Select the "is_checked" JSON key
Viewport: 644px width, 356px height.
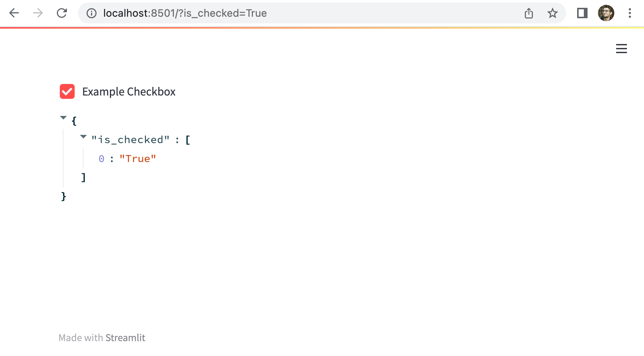130,140
